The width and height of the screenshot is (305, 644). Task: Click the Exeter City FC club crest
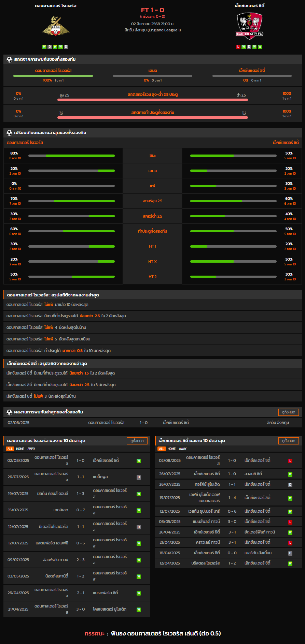250,26
